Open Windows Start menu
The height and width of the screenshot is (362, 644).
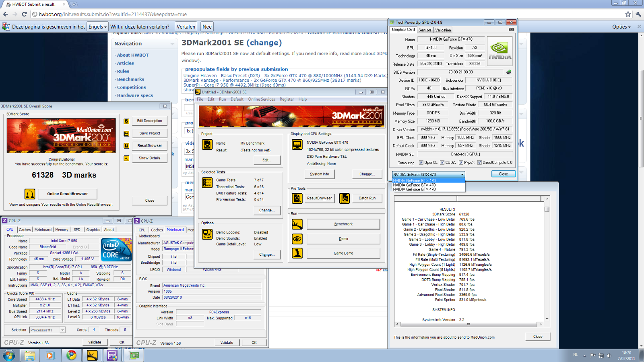pos(9,356)
